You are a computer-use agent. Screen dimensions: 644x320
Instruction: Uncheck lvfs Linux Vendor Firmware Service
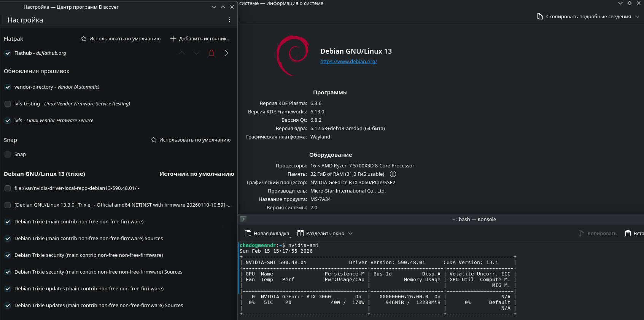pyautogui.click(x=8, y=121)
